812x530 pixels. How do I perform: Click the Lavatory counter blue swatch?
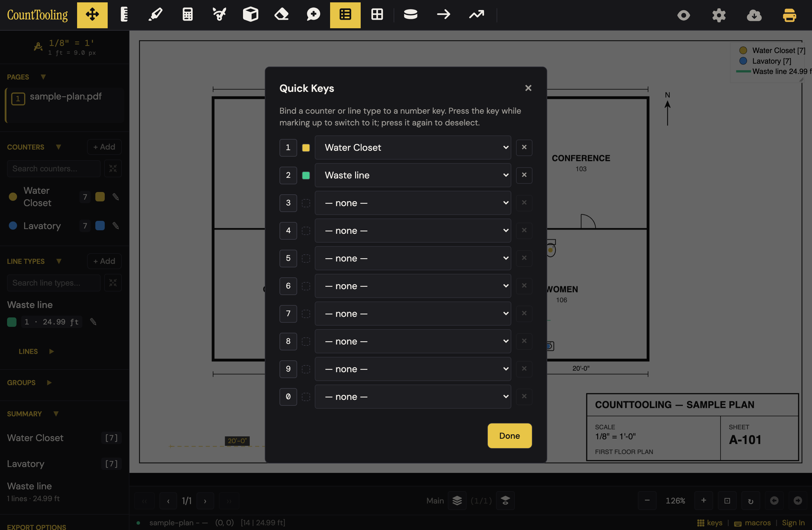(100, 226)
